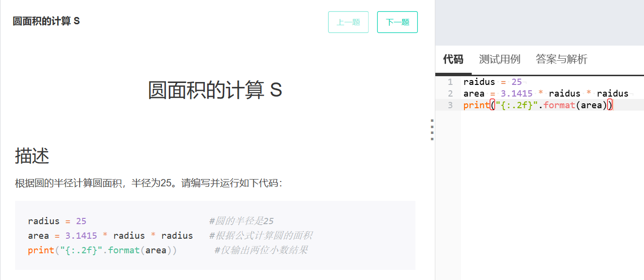644x280 pixels.
Task: Switch to the 代码 tab
Action: tap(453, 59)
